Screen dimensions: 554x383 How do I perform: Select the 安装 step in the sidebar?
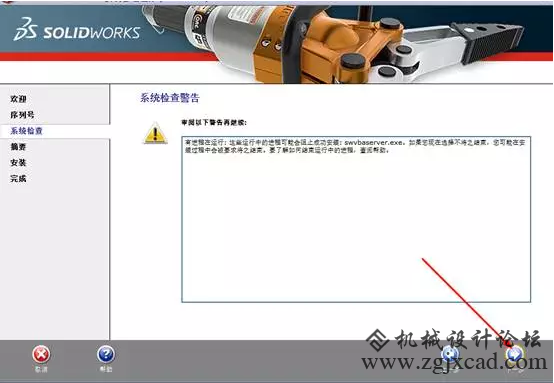(18, 163)
